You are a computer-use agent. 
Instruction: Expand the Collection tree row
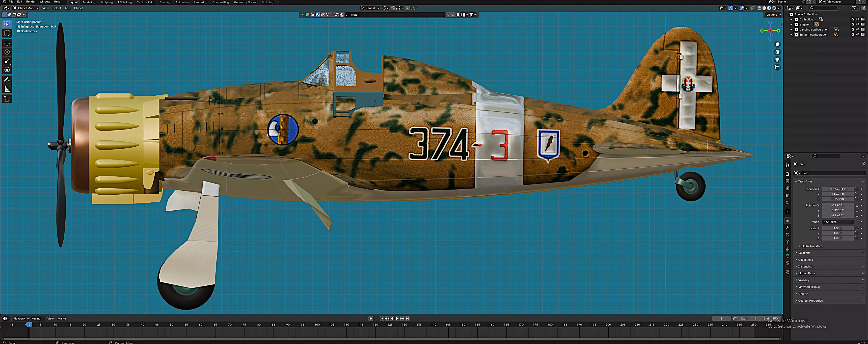791,19
